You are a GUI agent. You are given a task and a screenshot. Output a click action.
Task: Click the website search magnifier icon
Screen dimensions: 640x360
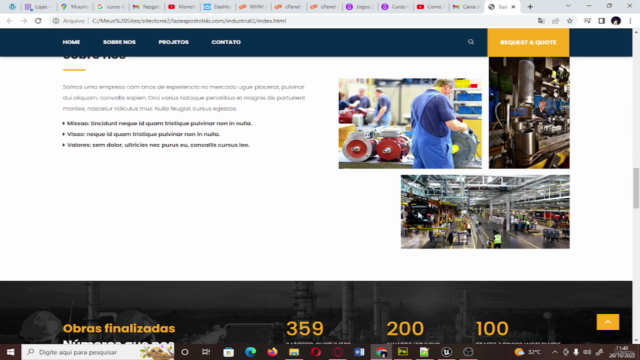point(471,42)
